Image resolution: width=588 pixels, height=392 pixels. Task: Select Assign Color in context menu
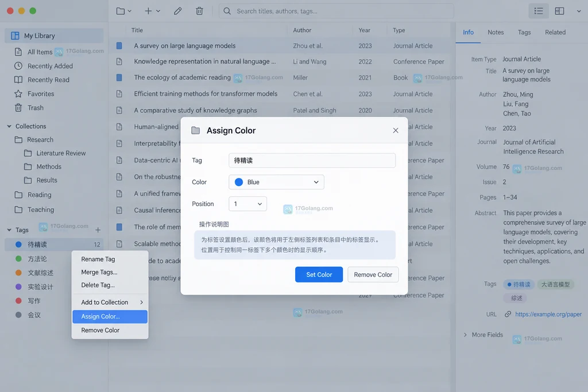(x=110, y=317)
